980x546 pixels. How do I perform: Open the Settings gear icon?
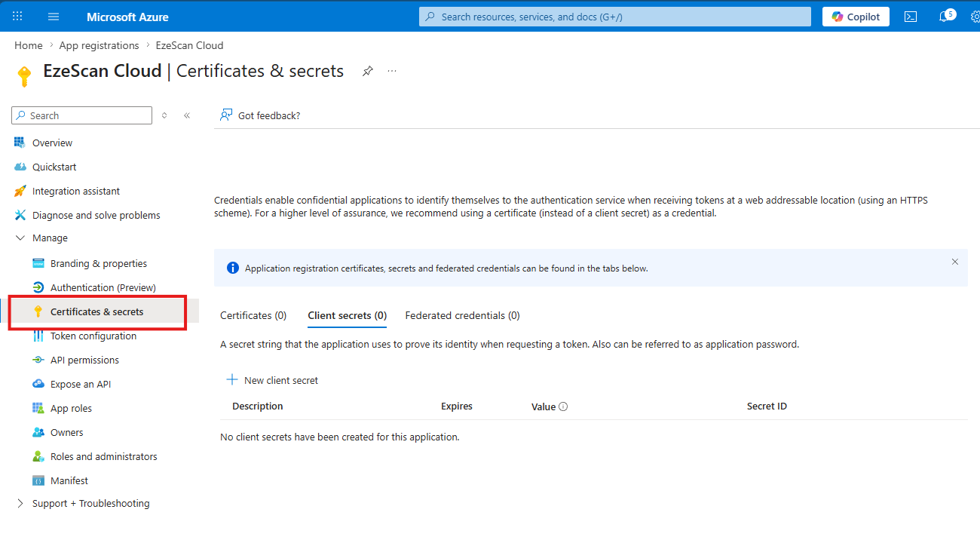[x=974, y=17]
